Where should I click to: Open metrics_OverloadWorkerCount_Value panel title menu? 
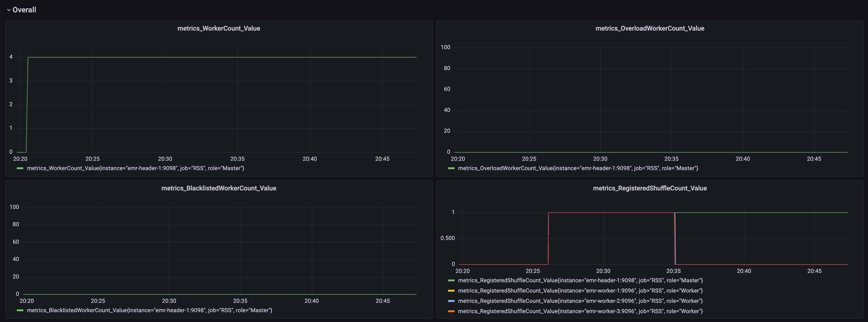650,28
